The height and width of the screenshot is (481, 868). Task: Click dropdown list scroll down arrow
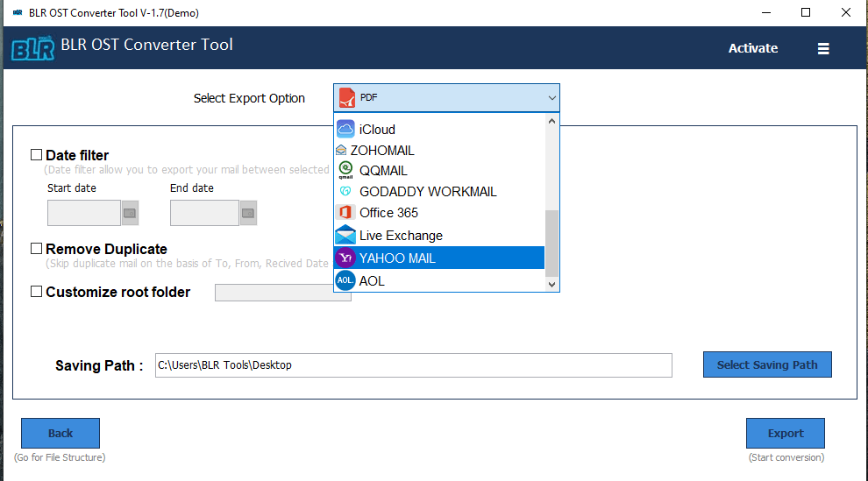551,285
